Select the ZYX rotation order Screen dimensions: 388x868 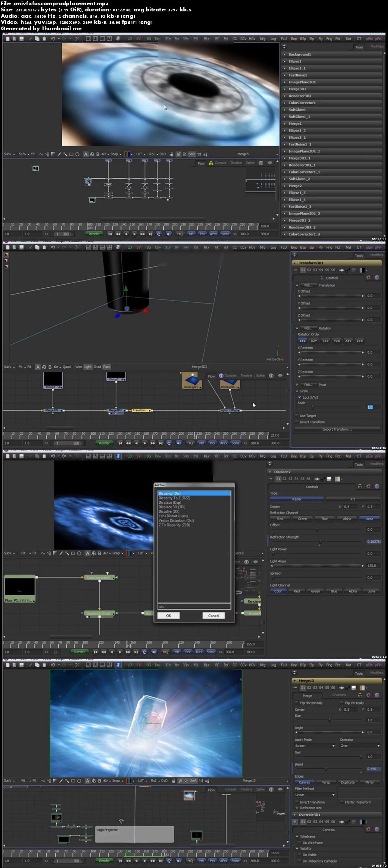pyautogui.click(x=360, y=341)
